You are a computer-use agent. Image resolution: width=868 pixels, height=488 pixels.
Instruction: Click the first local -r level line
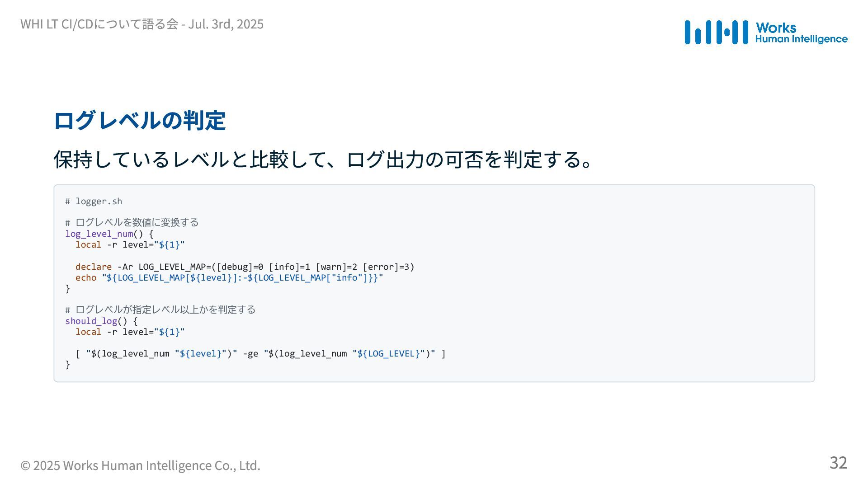130,245
